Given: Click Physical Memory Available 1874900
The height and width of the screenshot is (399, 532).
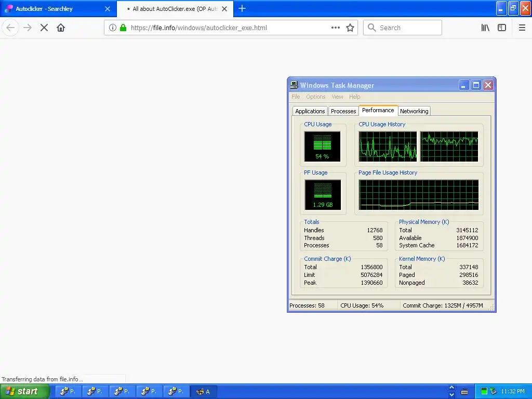Looking at the screenshot, I should [467, 238].
